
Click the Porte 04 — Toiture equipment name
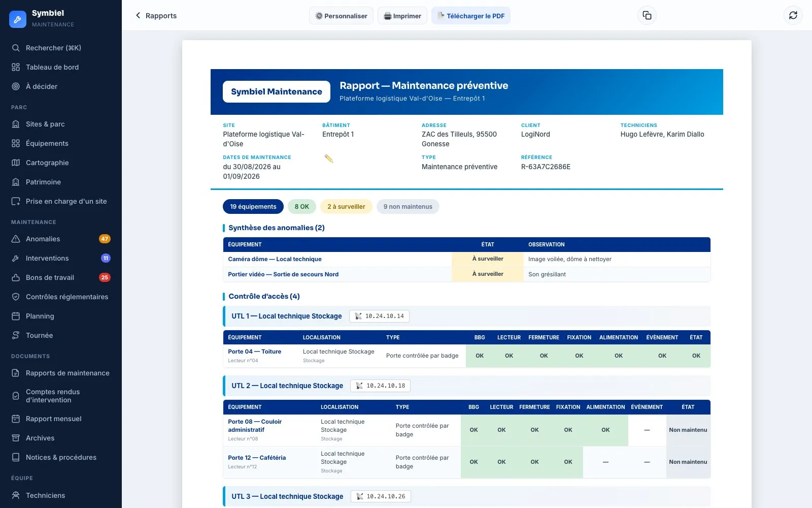click(254, 352)
